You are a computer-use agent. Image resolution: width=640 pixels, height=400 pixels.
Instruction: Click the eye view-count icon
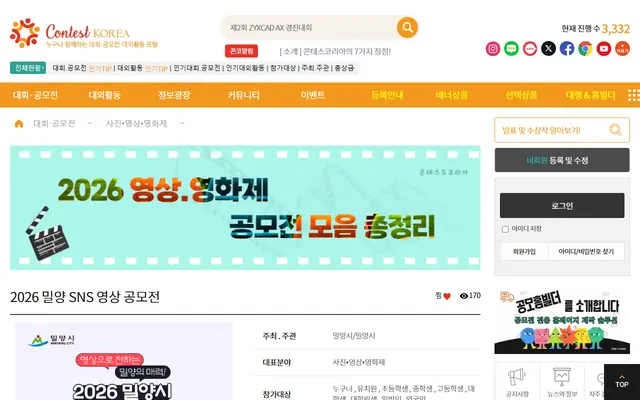[464, 296]
